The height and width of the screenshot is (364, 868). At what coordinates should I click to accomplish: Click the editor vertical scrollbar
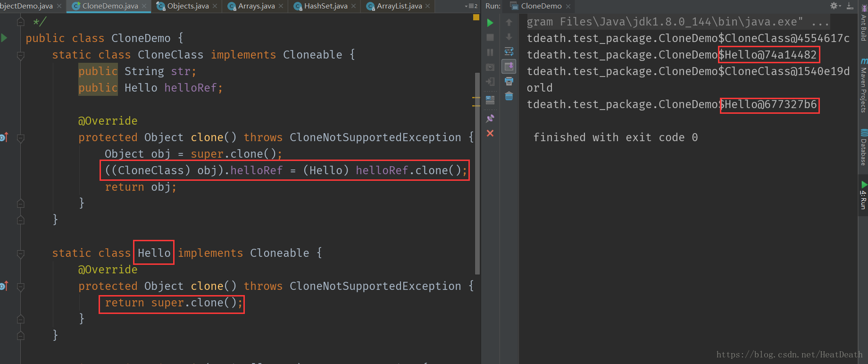pos(477,174)
